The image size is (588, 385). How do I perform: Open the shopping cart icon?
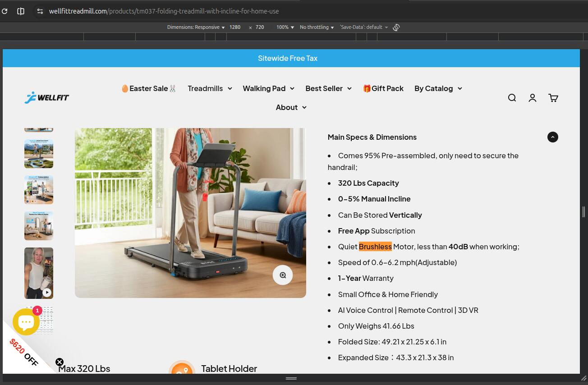[553, 98]
